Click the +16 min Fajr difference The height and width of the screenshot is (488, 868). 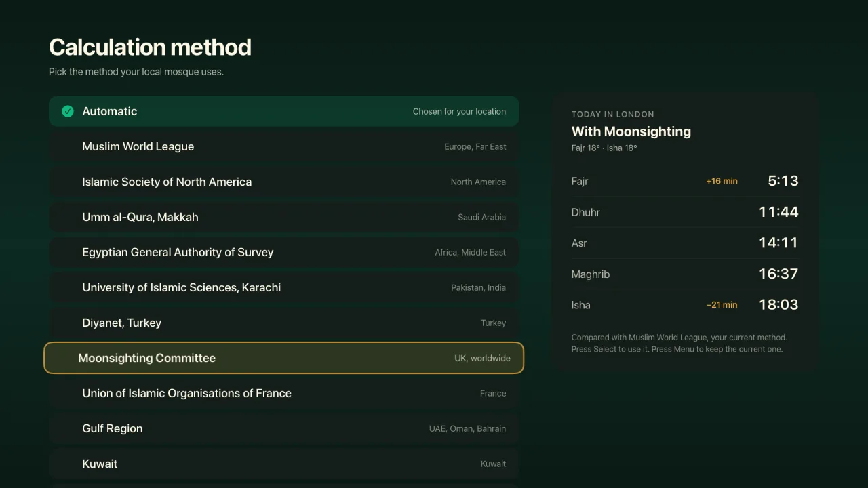[x=722, y=181]
